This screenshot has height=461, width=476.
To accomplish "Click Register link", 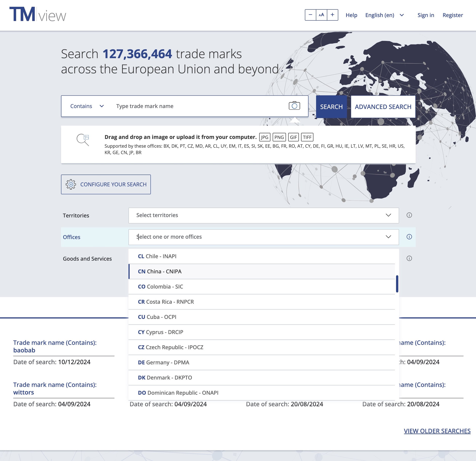I will [453, 15].
